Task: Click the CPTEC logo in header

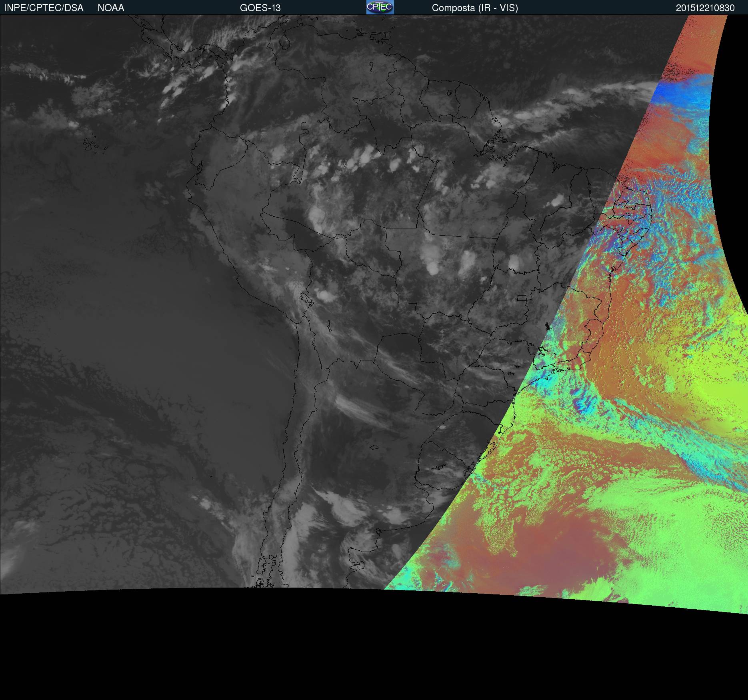Action: (x=380, y=7)
